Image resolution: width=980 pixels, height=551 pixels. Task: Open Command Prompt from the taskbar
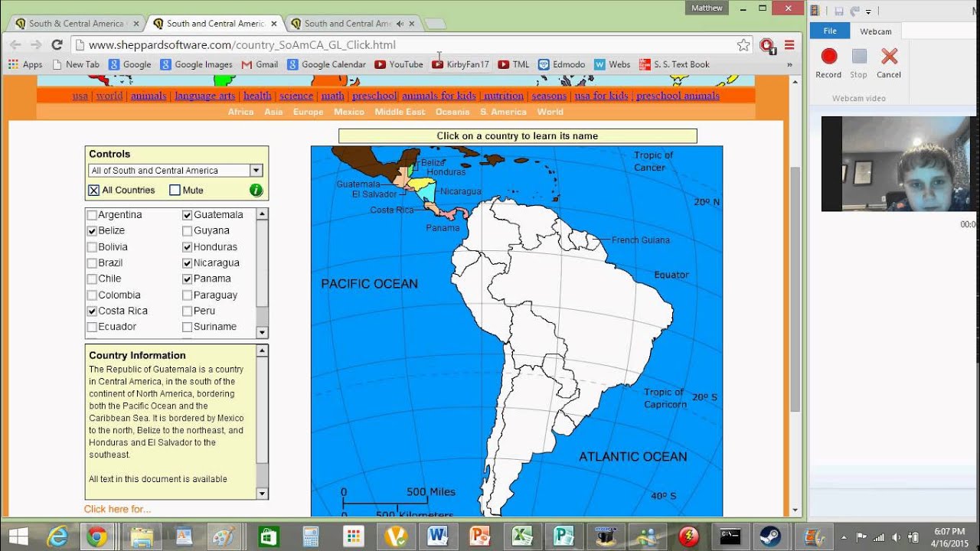[730, 536]
